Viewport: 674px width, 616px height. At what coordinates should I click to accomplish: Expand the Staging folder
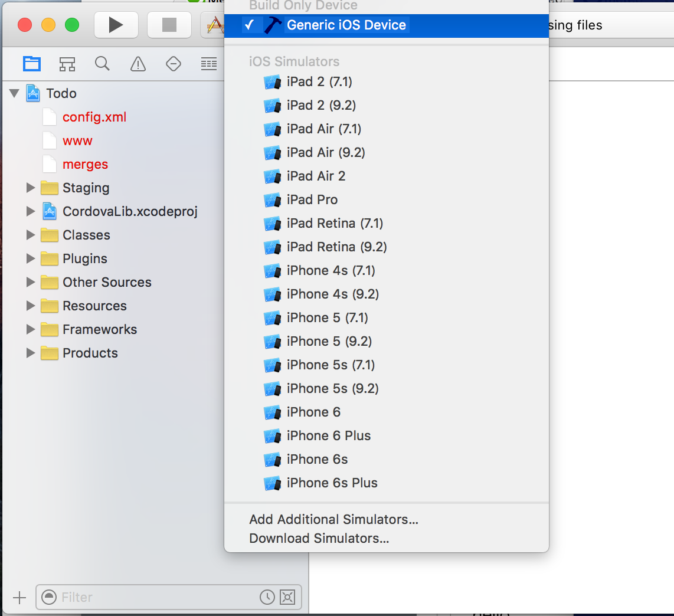tap(31, 188)
